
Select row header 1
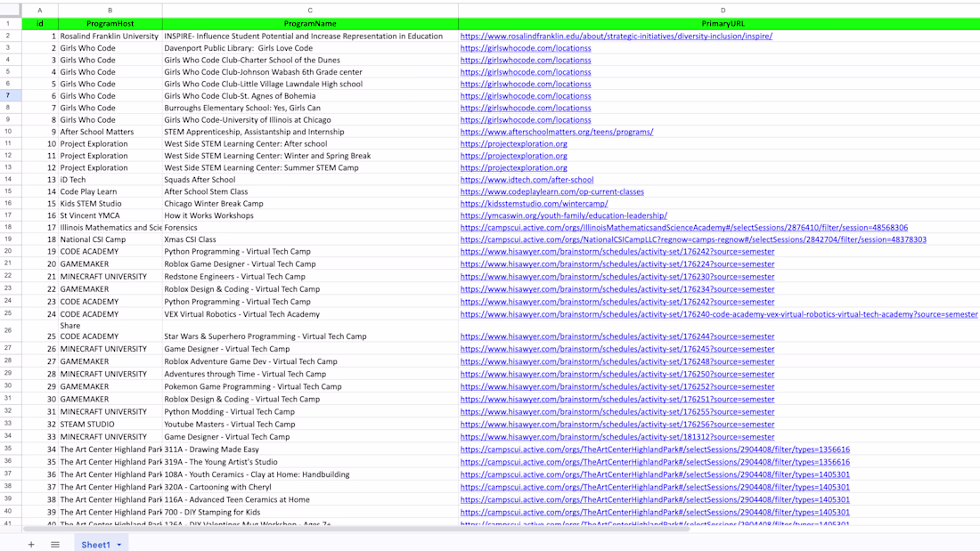pyautogui.click(x=11, y=24)
